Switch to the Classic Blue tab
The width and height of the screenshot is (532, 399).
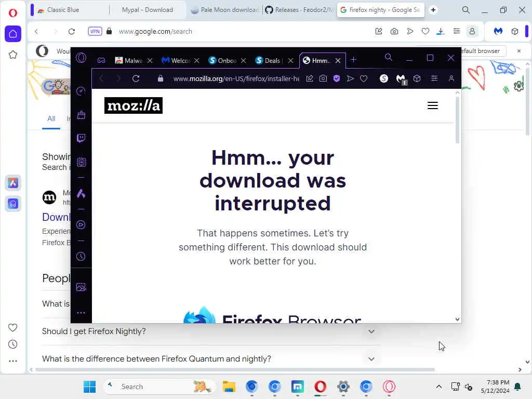(x=70, y=10)
